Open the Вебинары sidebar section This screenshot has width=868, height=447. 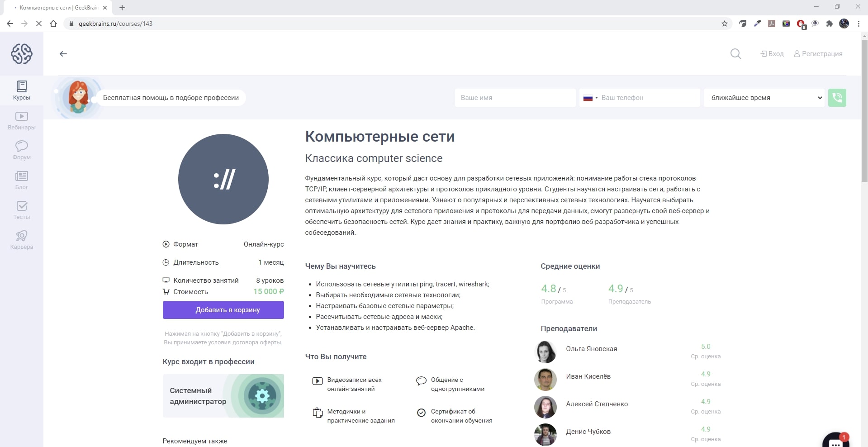pyautogui.click(x=22, y=121)
